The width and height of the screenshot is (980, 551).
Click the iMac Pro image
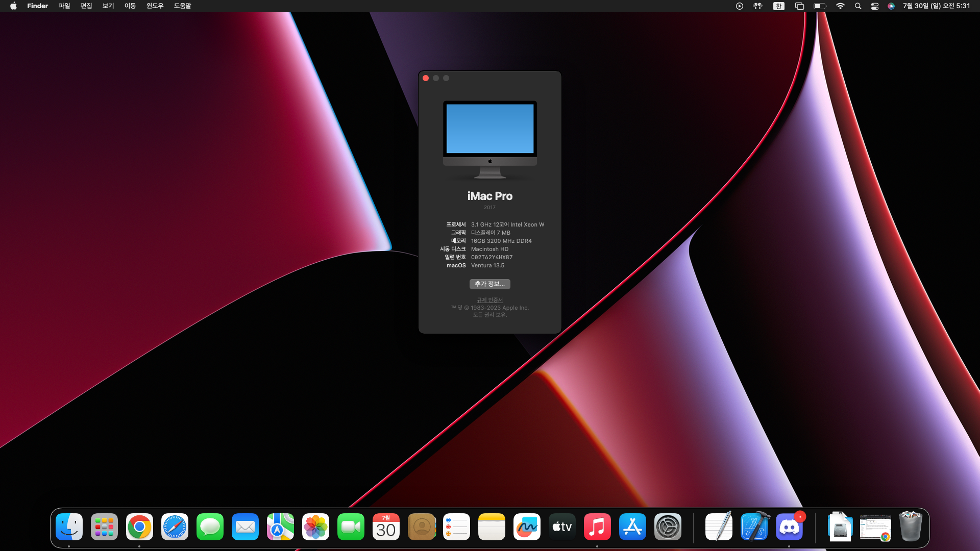[490, 139]
